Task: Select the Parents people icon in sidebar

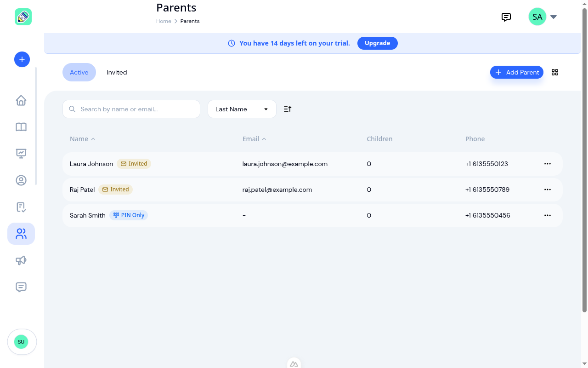Action: (x=21, y=234)
